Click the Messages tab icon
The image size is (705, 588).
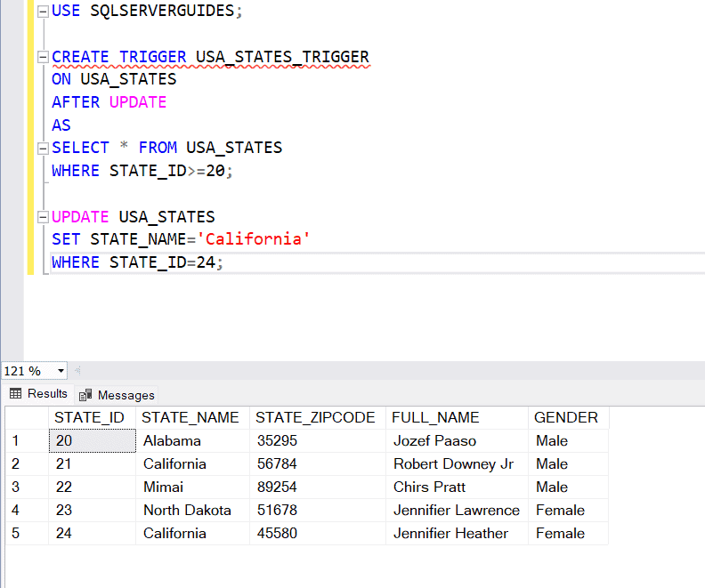85,395
